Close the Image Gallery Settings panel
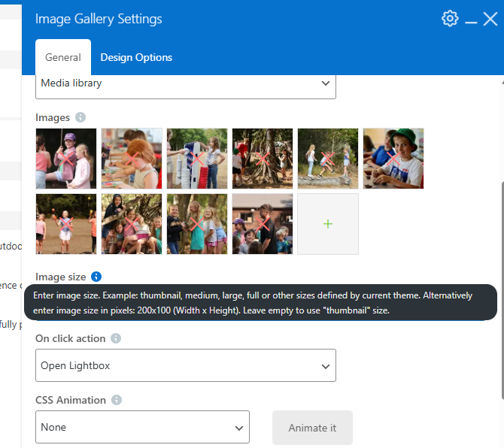The width and height of the screenshot is (504, 448). click(490, 19)
